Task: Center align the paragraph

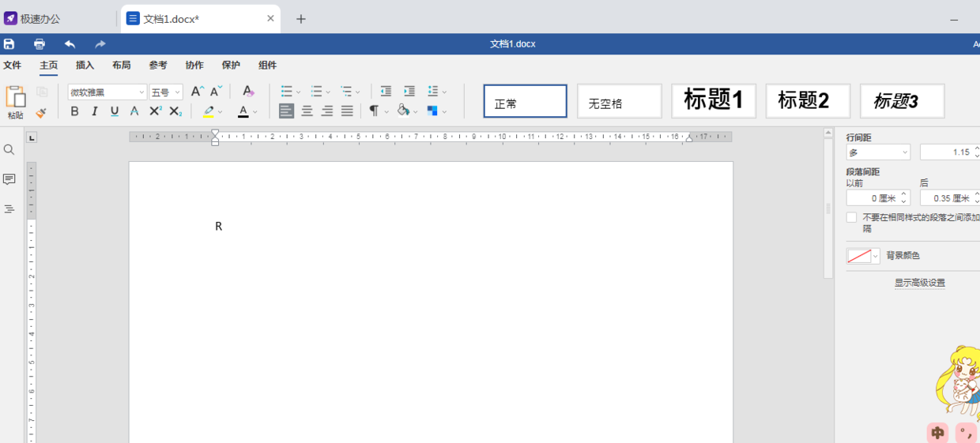Action: (x=307, y=111)
